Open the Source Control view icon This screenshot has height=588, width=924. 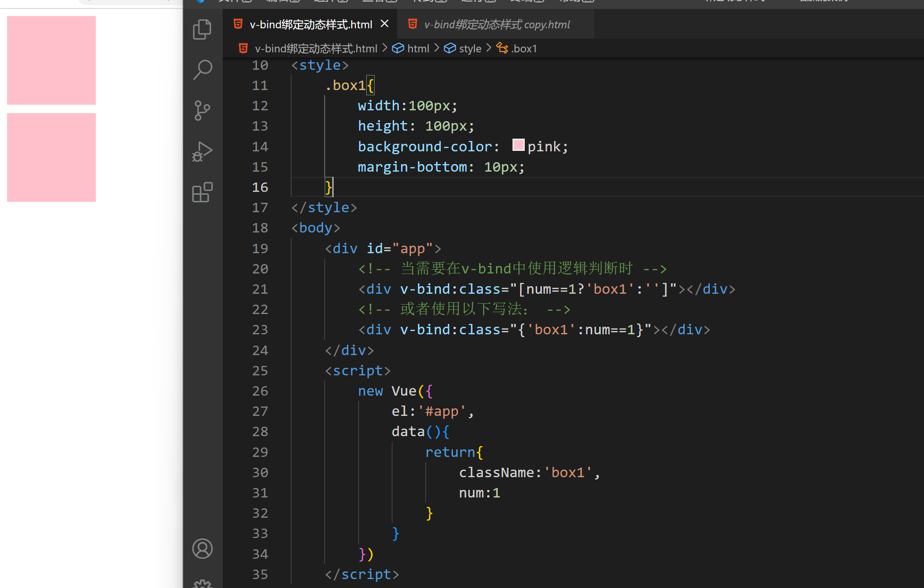tap(202, 110)
